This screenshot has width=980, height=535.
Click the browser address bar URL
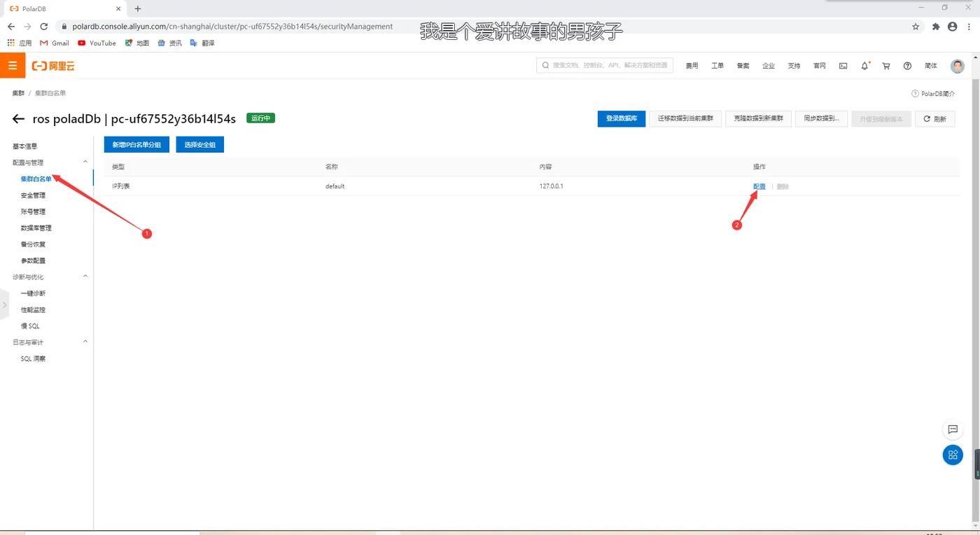pyautogui.click(x=232, y=27)
